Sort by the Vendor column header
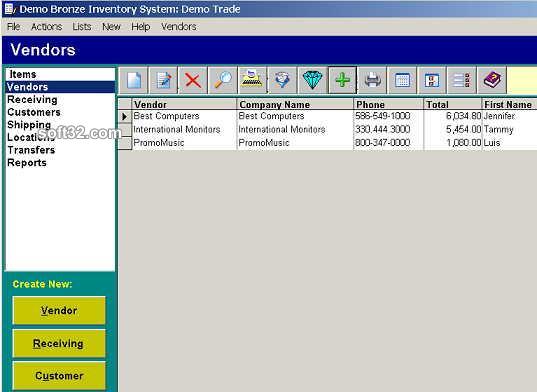Viewport: 537px width, 392px height. pos(184,104)
